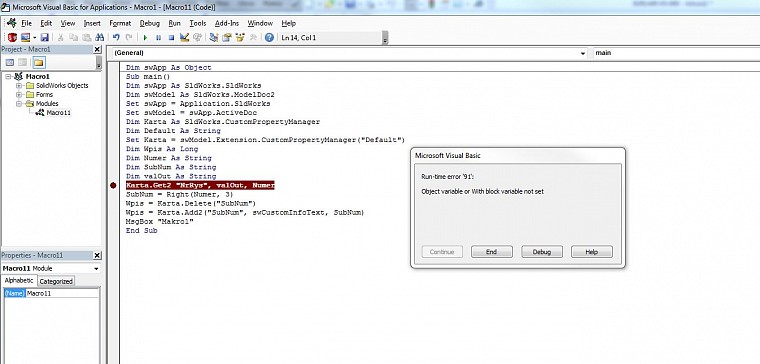
Task: Open the File menu
Action: [x=26, y=23]
